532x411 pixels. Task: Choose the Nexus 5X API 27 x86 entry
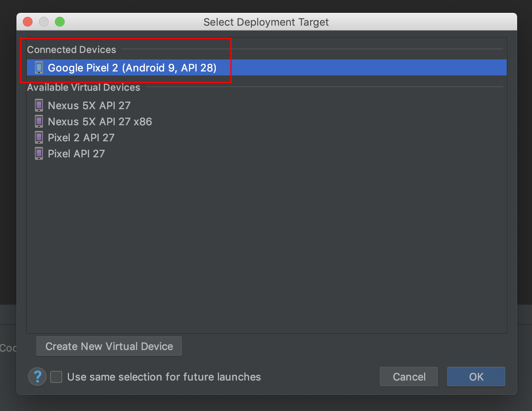coord(100,122)
